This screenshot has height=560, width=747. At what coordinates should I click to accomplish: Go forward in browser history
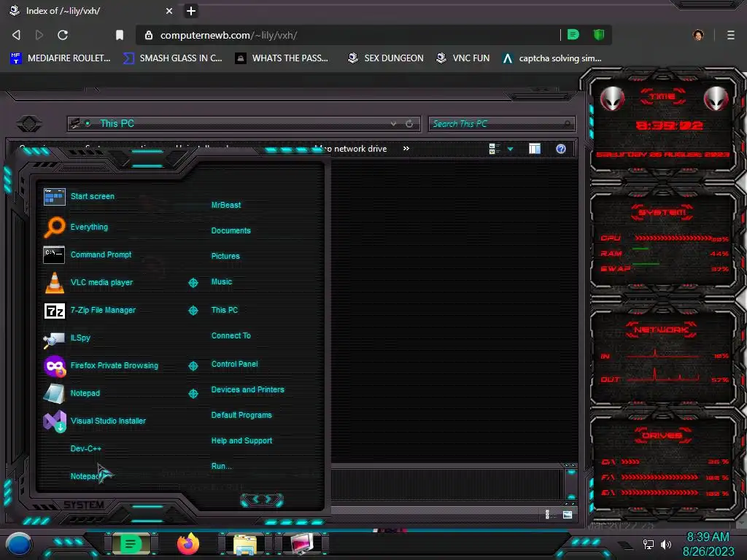39,35
